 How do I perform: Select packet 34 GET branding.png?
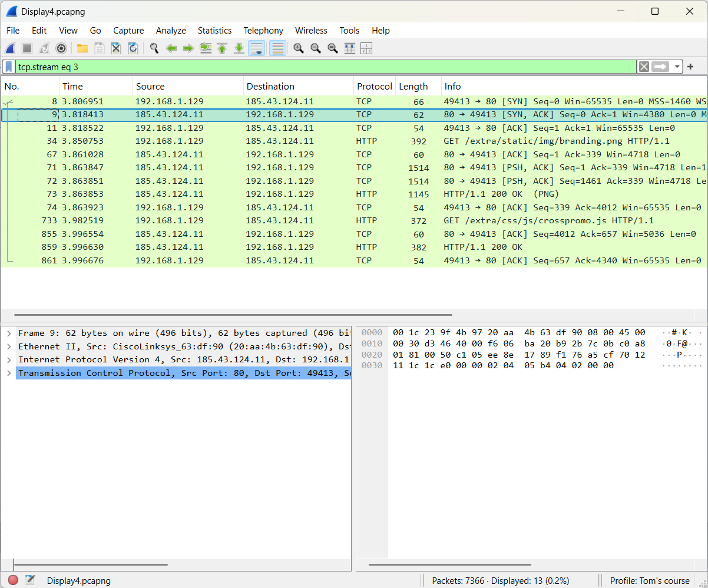coord(353,141)
